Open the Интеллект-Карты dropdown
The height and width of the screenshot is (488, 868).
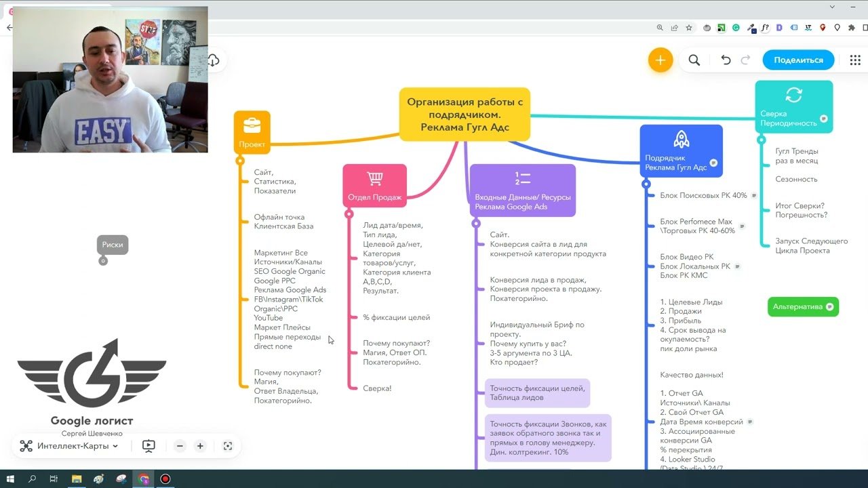click(x=69, y=446)
